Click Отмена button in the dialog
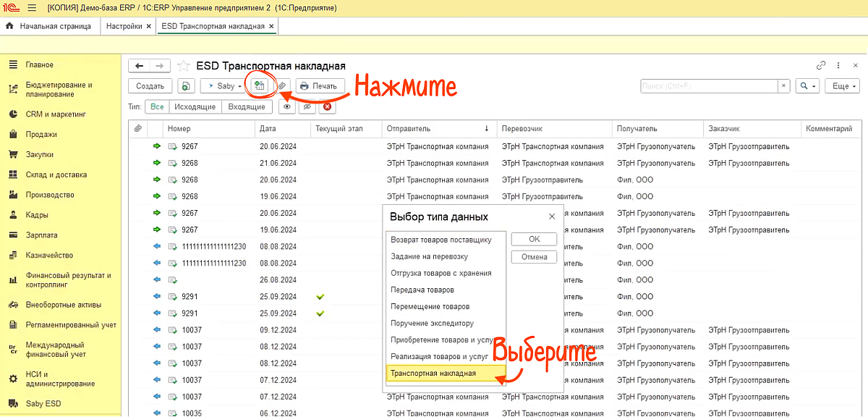This screenshot has height=417, width=868. coord(534,257)
